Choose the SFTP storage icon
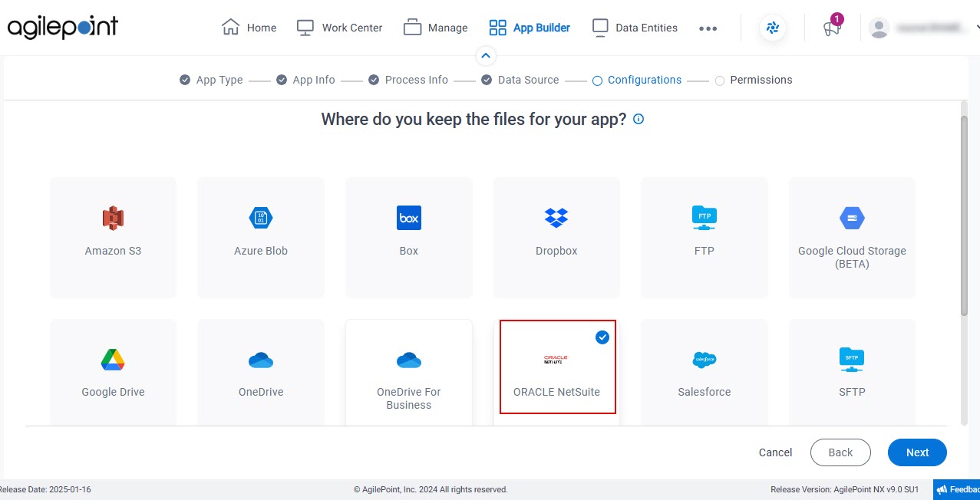The image size is (980, 500). tap(852, 360)
